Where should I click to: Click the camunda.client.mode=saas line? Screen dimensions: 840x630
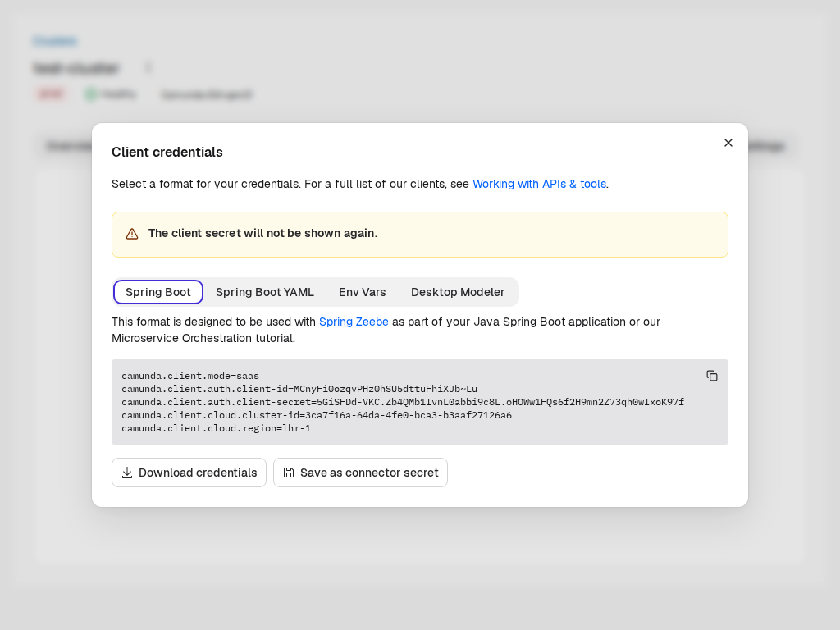(190, 376)
